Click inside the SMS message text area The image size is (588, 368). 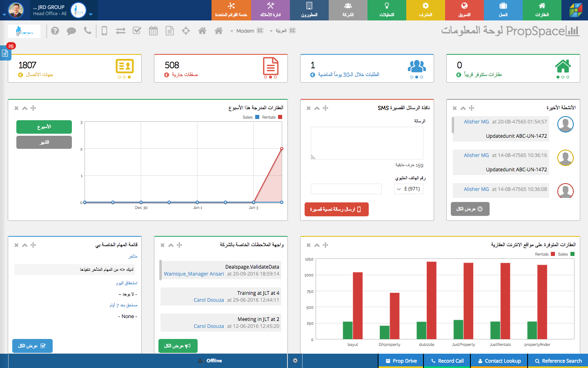click(x=367, y=143)
